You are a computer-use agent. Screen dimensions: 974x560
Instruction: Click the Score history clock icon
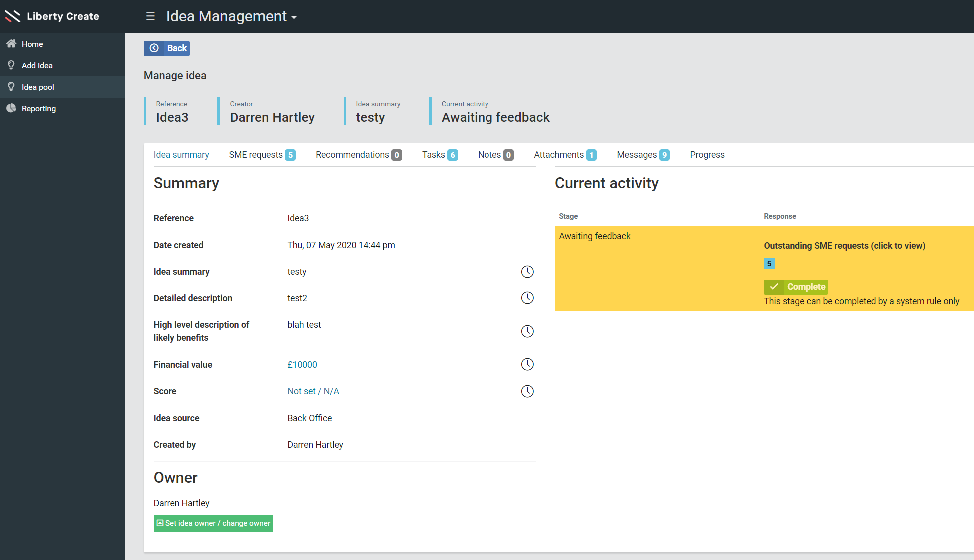pos(527,391)
